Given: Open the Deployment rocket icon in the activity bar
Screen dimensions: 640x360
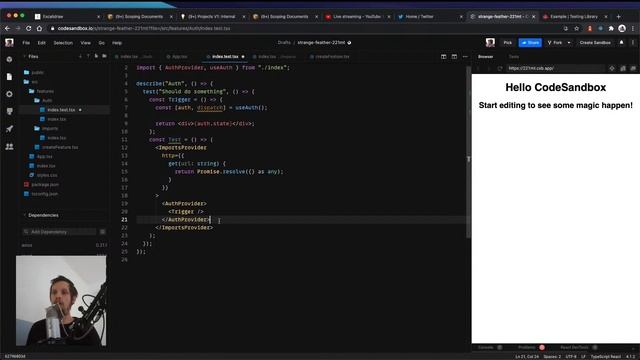Looking at the screenshot, I should click(9, 129).
